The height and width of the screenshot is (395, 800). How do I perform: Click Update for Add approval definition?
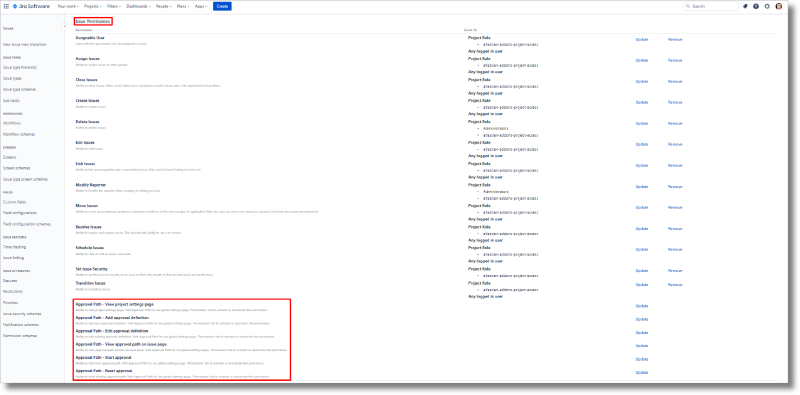pyautogui.click(x=642, y=319)
